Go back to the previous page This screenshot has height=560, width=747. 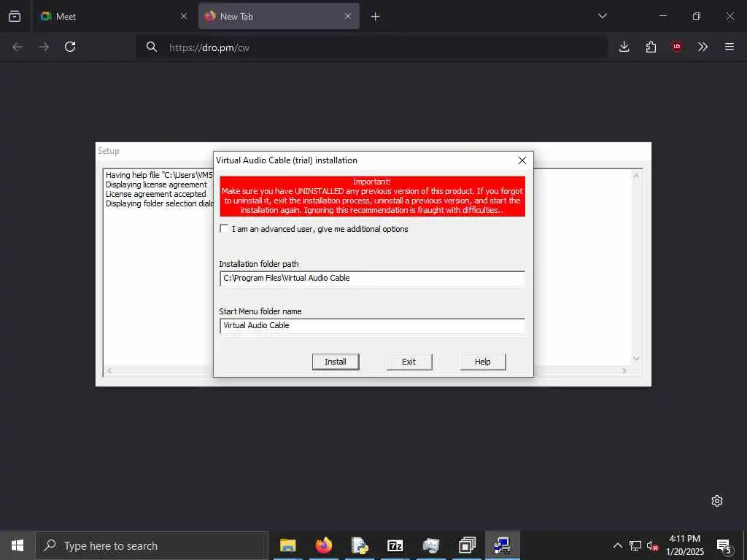coord(18,47)
